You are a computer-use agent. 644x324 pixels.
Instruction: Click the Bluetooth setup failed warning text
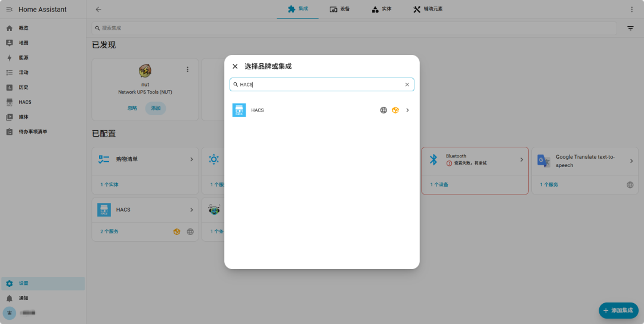pyautogui.click(x=470, y=163)
